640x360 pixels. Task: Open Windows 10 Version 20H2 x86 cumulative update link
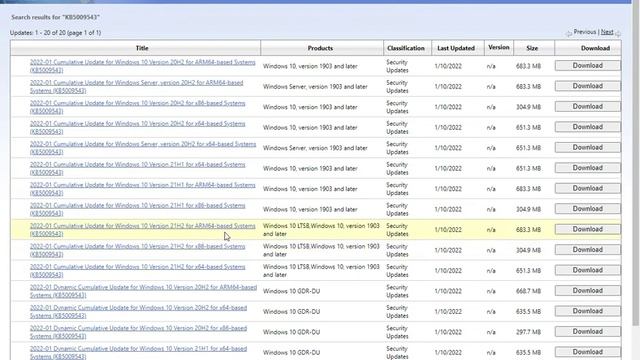tap(138, 107)
